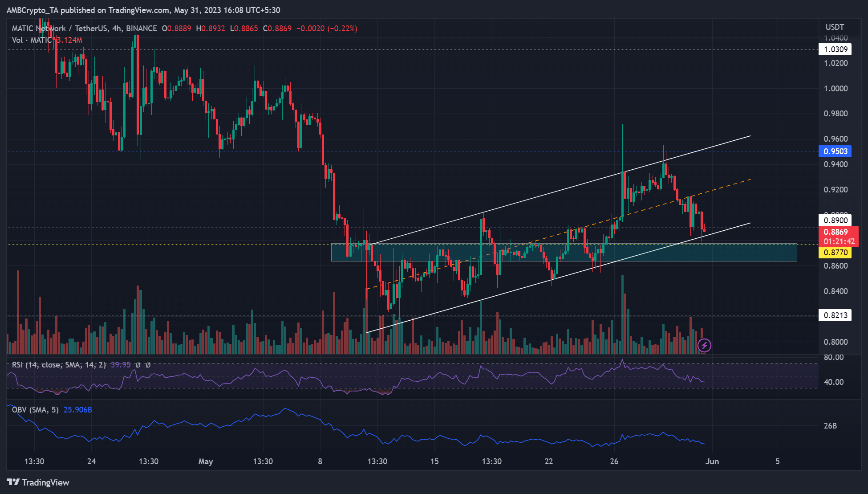Click the white 0.8900 price label
Viewport: 868px width, 494px height.
835,220
